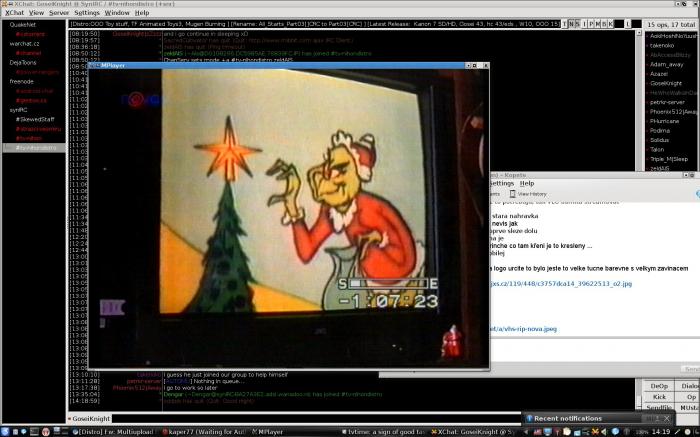Open the Window menu in XChat
Viewport: 700px width, 437px height.
(x=117, y=13)
